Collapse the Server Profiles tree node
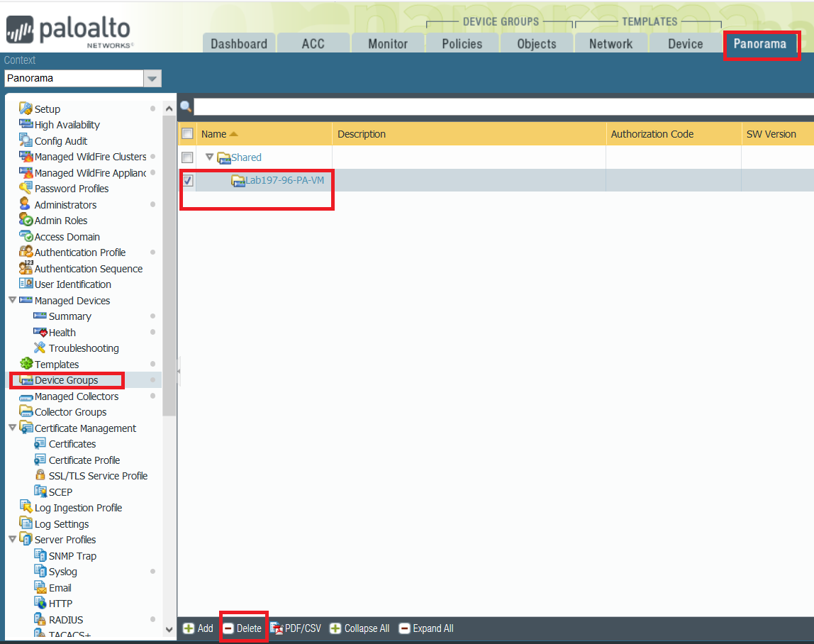Image resolution: width=814 pixels, height=644 pixels. (13, 540)
